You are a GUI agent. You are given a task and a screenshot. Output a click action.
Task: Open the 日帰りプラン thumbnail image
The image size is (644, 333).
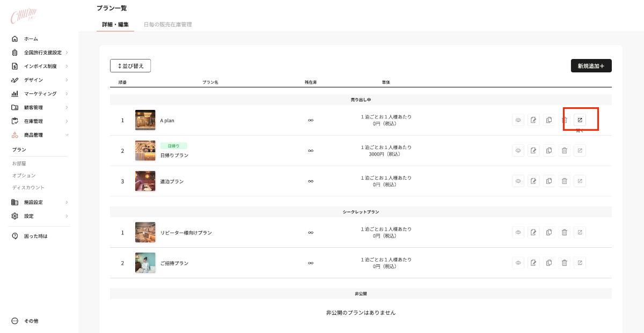pos(145,151)
